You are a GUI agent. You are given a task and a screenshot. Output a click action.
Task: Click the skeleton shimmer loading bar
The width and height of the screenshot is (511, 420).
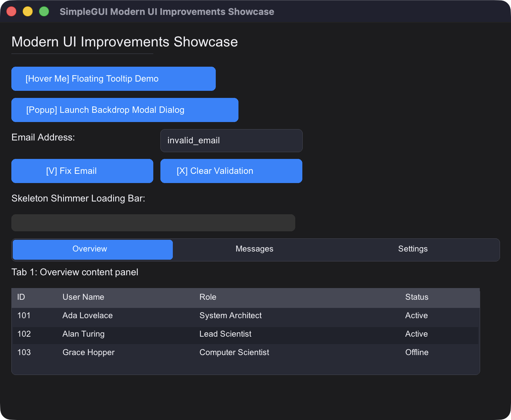pyautogui.click(x=153, y=223)
